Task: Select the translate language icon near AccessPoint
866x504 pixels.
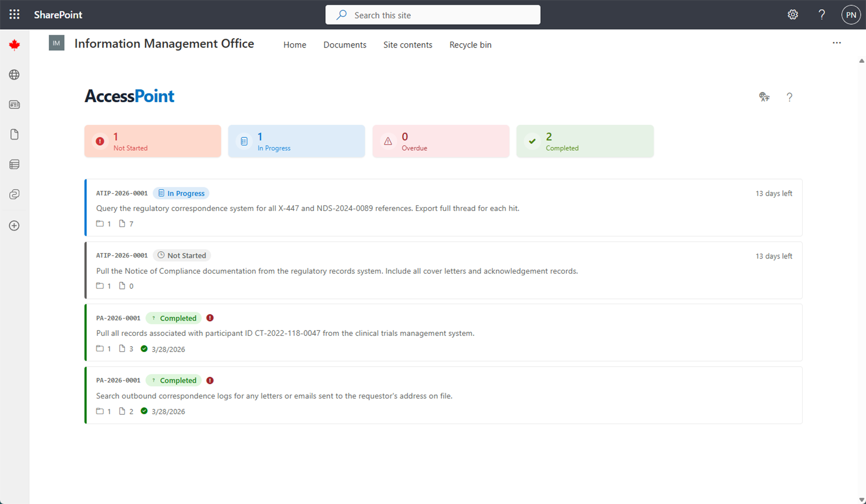Action: click(x=764, y=97)
